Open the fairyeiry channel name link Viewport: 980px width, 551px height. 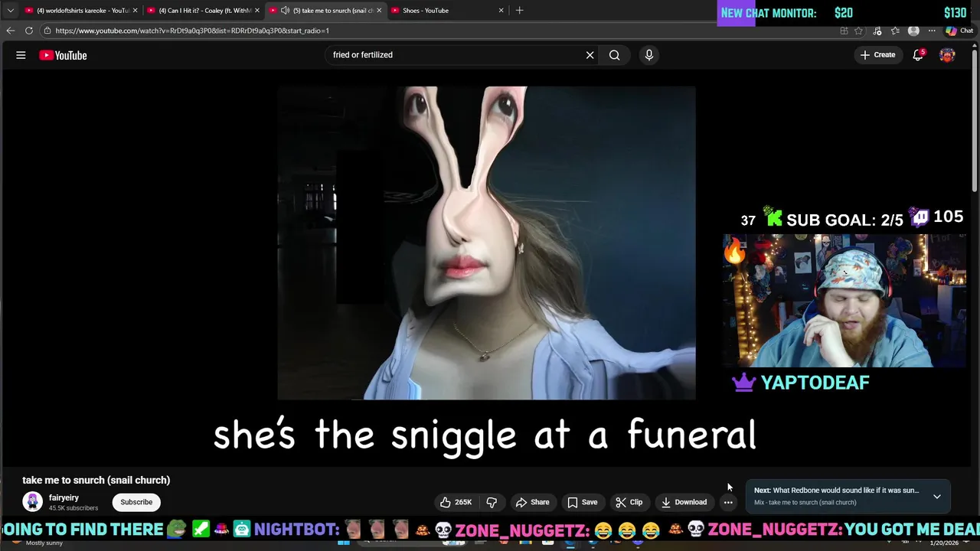[x=64, y=497]
